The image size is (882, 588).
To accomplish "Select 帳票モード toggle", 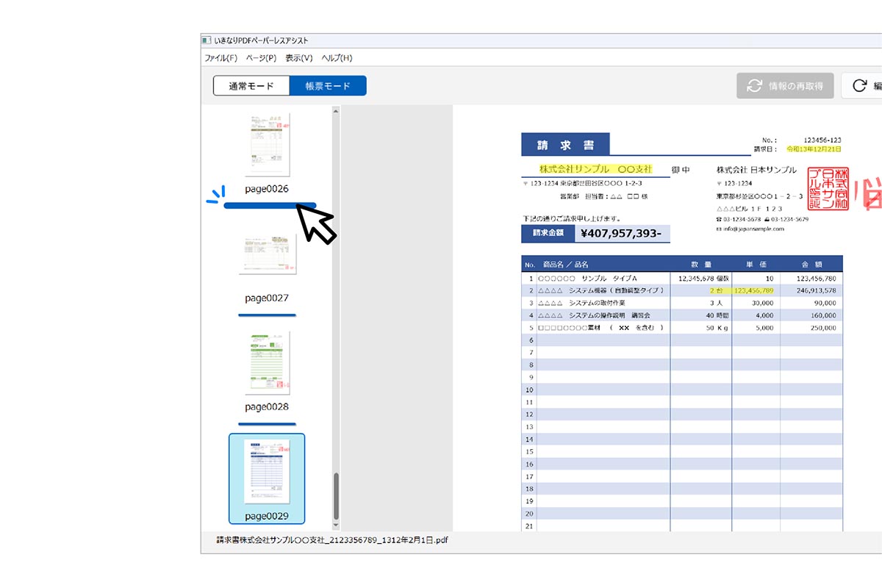I will (x=328, y=86).
